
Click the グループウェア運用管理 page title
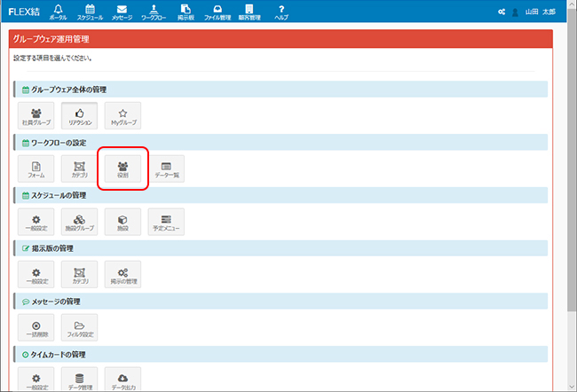pos(51,39)
